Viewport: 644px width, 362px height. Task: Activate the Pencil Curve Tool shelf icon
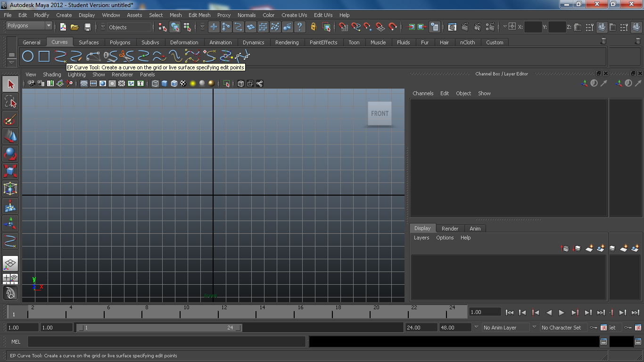coord(77,57)
